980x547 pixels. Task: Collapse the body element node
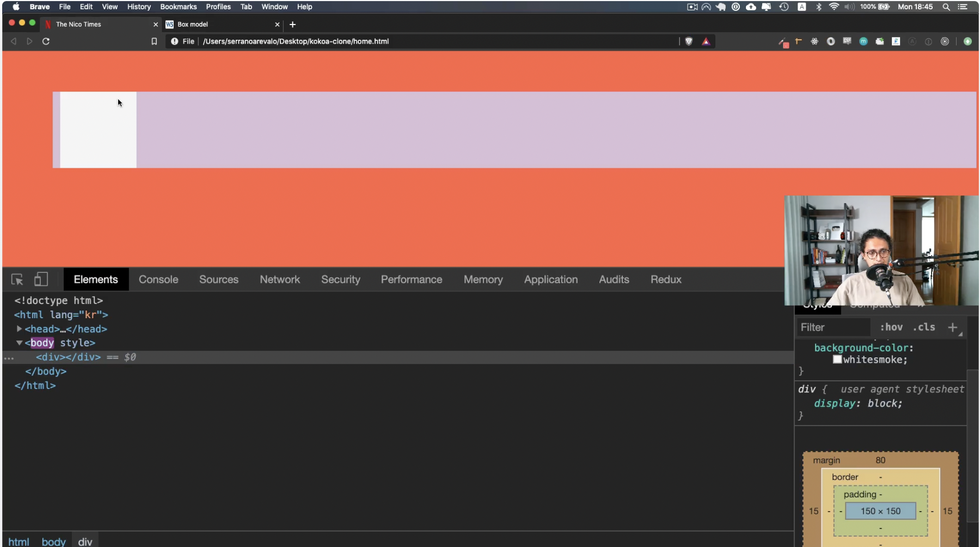pos(19,343)
